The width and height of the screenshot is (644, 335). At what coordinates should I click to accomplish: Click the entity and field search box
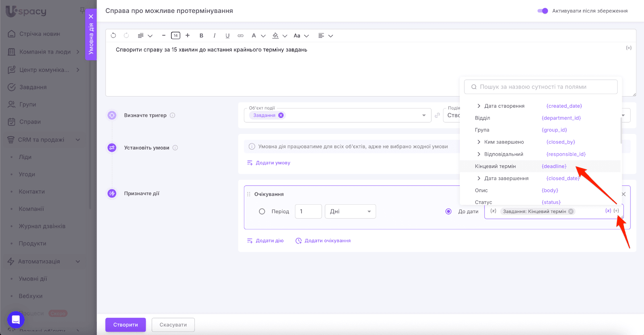[x=541, y=87]
